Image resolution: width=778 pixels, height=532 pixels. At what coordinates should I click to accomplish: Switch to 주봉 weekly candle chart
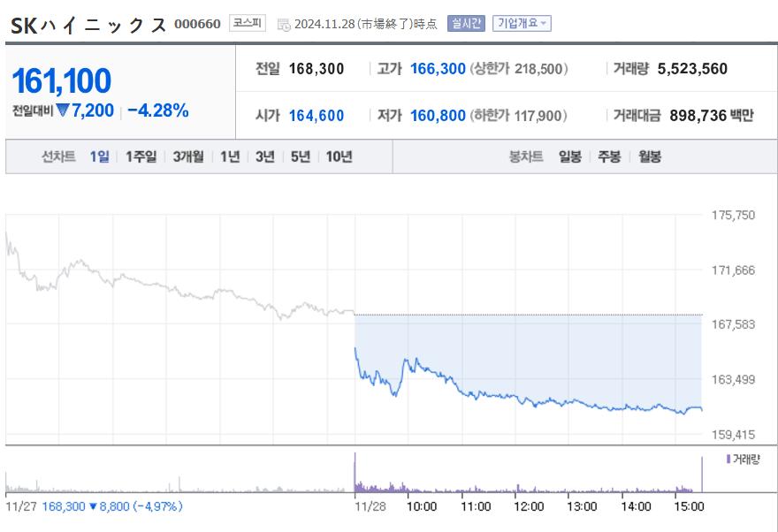[609, 156]
